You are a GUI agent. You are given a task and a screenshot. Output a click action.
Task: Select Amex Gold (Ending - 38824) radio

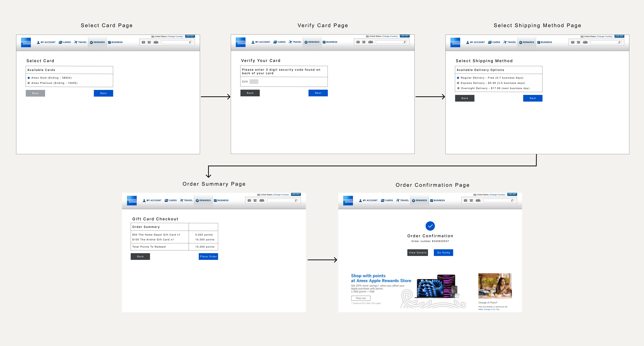tap(29, 78)
